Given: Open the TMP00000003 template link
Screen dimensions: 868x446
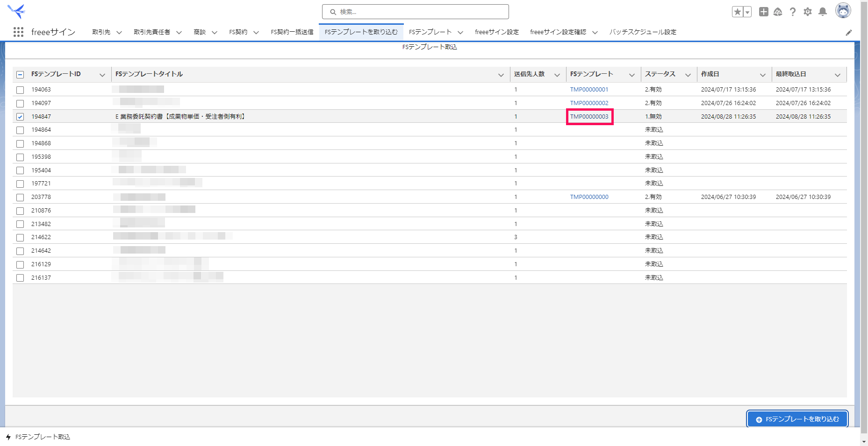Looking at the screenshot, I should click(589, 117).
